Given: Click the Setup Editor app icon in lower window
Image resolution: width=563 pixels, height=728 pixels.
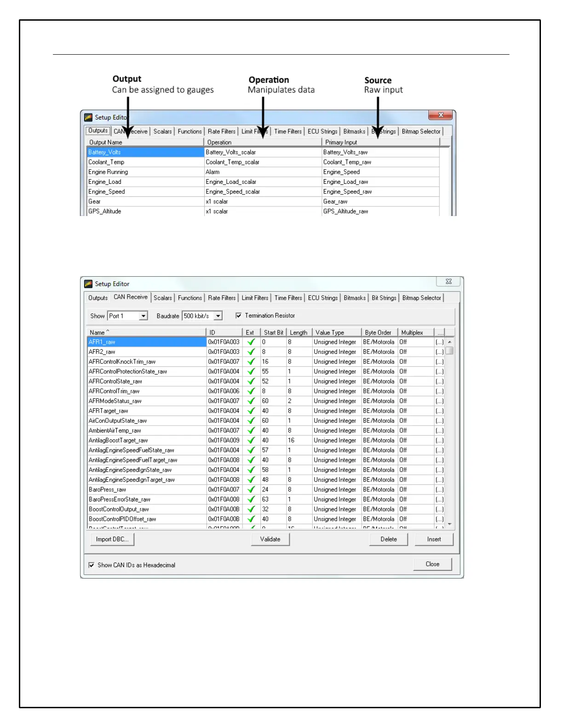Looking at the screenshot, I should pos(88,284).
